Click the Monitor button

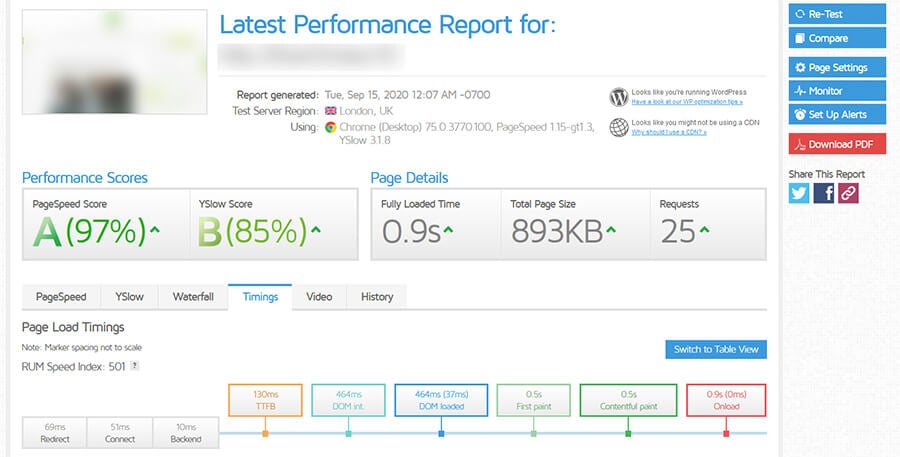pos(837,91)
